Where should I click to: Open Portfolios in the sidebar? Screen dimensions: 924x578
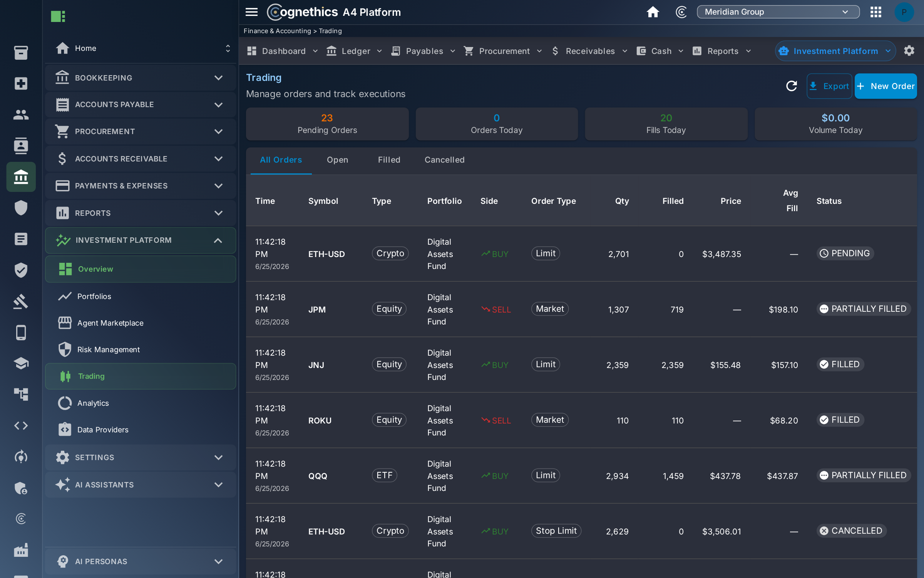pyautogui.click(x=141, y=296)
